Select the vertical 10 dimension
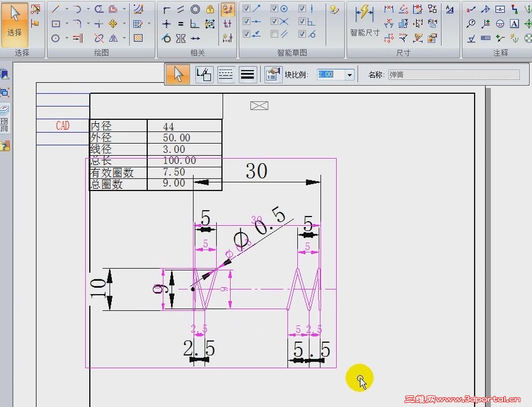The image size is (532, 407). (x=98, y=288)
